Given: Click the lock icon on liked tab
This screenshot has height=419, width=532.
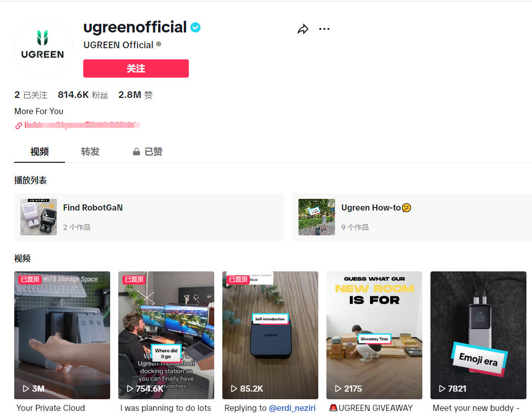Looking at the screenshot, I should (x=137, y=152).
